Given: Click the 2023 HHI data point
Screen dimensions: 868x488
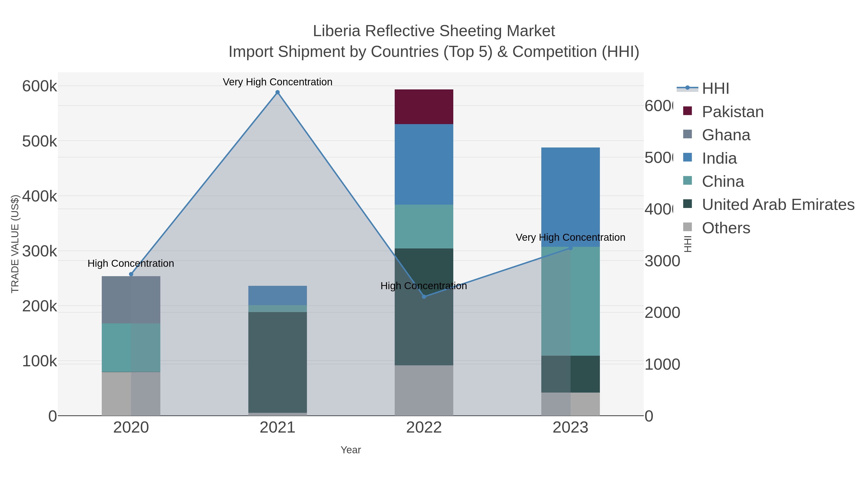Looking at the screenshot, I should click(x=570, y=248).
